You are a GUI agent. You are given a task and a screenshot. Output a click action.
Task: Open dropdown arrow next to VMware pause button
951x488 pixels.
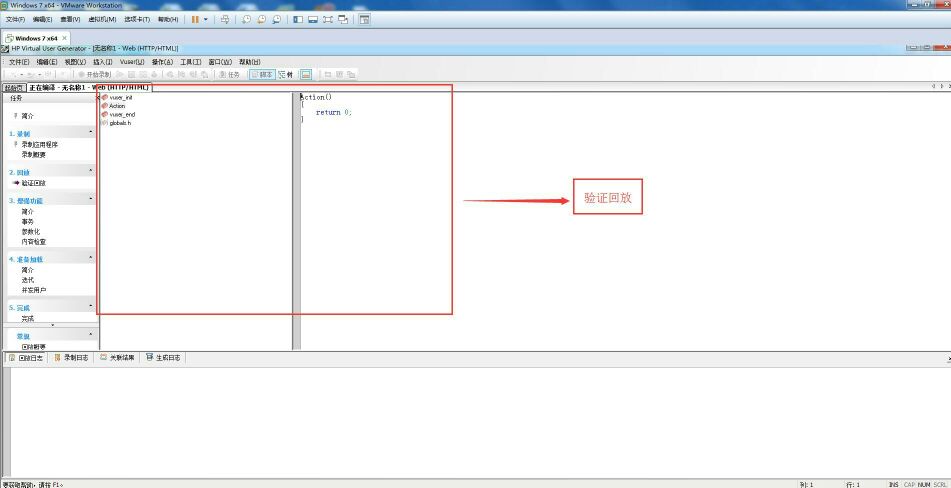(206, 19)
